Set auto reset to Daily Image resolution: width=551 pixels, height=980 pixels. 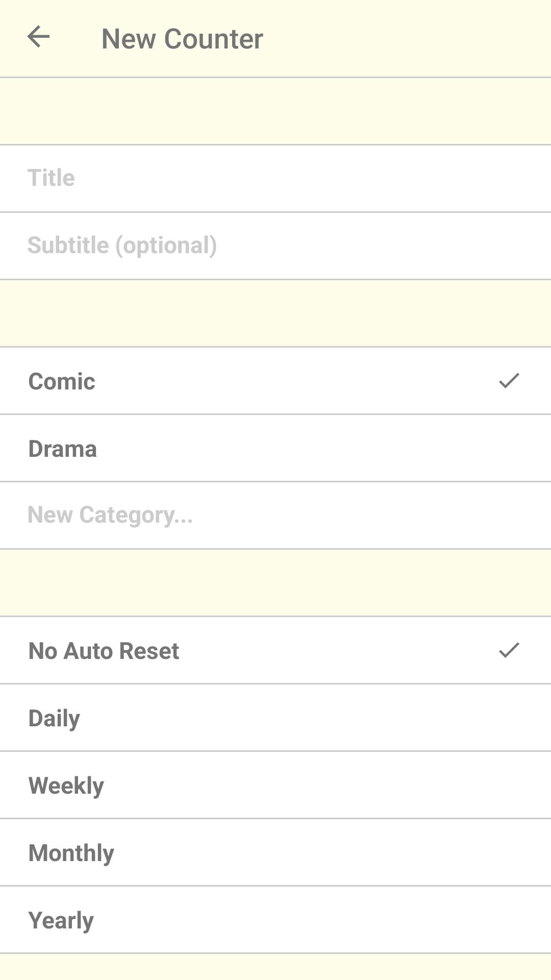click(275, 718)
